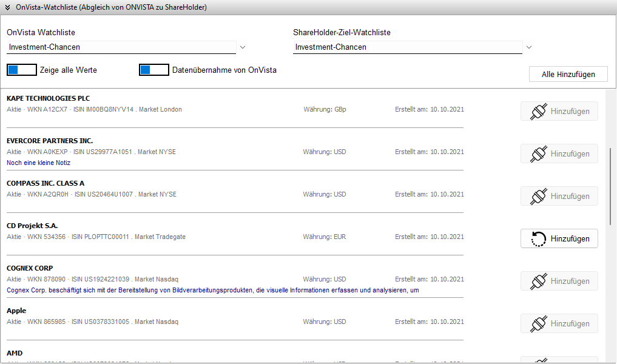The height and width of the screenshot is (364, 617).
Task: Click the "ShareHolder-Ziel-Watchliste" field label
Action: [x=342, y=33]
